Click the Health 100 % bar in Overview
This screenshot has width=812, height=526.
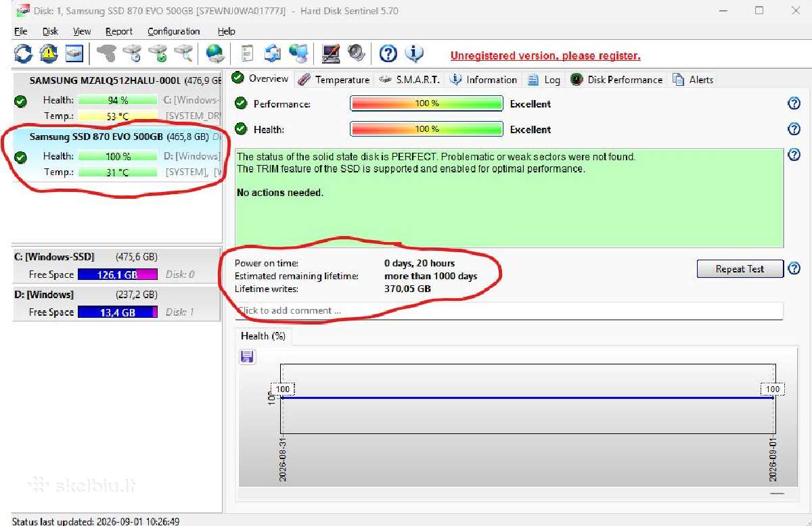[426, 129]
